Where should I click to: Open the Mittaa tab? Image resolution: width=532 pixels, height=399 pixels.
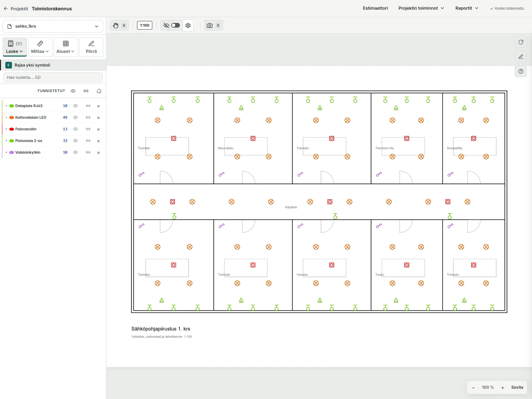click(x=40, y=47)
